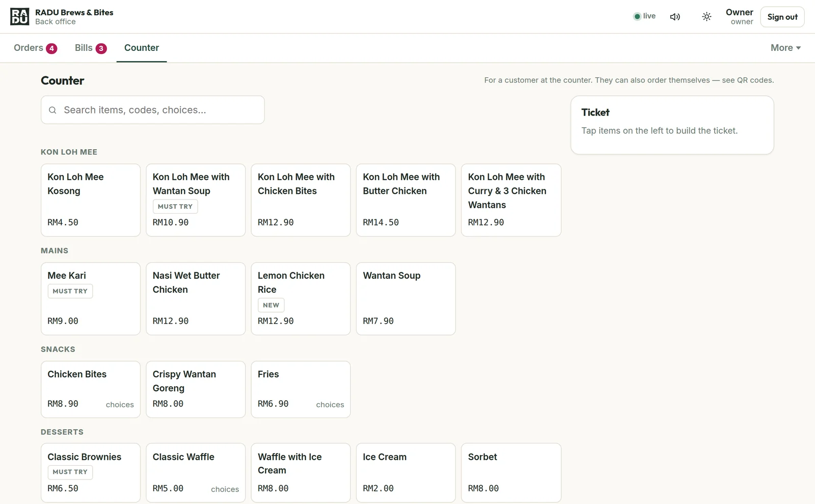Click the KON LOH MEE section heading
The image size is (815, 504).
(69, 152)
